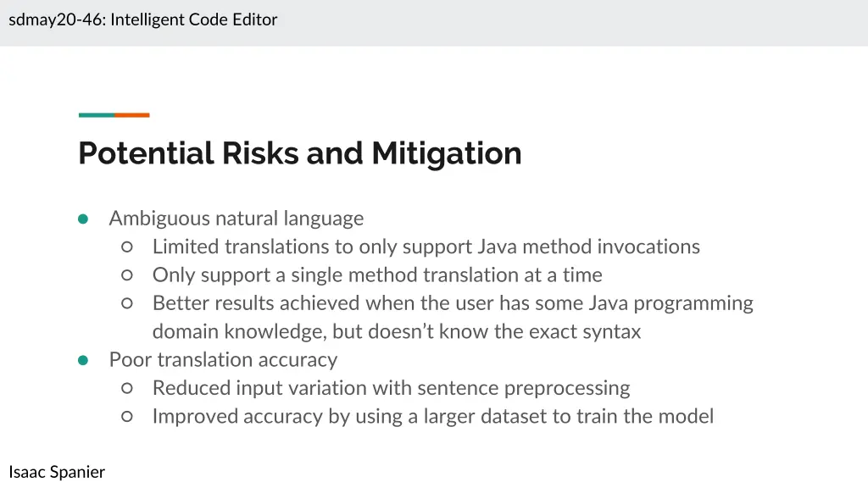This screenshot has width=868, height=488.
Task: Click the presenter name Isaac Spanier
Action: pyautogui.click(x=57, y=472)
